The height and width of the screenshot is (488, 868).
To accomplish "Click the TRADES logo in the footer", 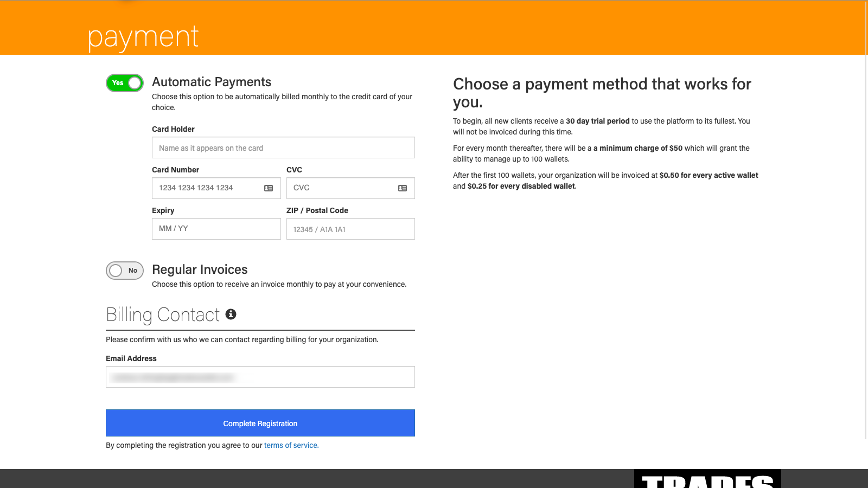I will [x=707, y=479].
